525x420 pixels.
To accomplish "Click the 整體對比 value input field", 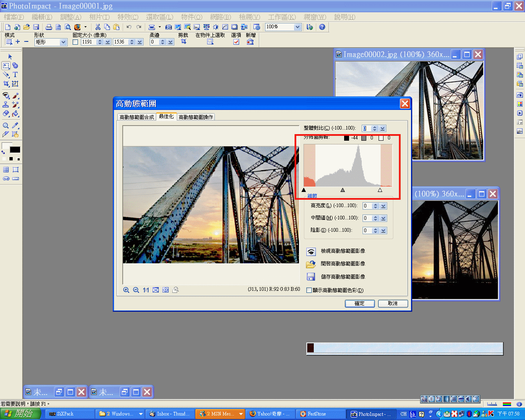I will pos(366,128).
